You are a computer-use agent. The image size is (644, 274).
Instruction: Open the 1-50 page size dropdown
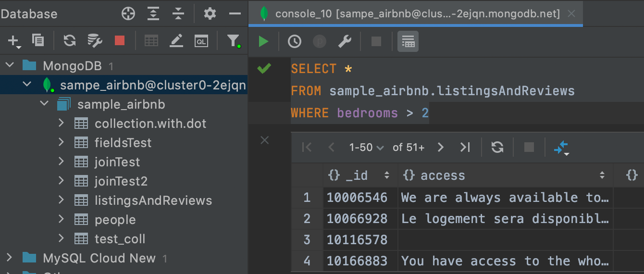pos(366,148)
